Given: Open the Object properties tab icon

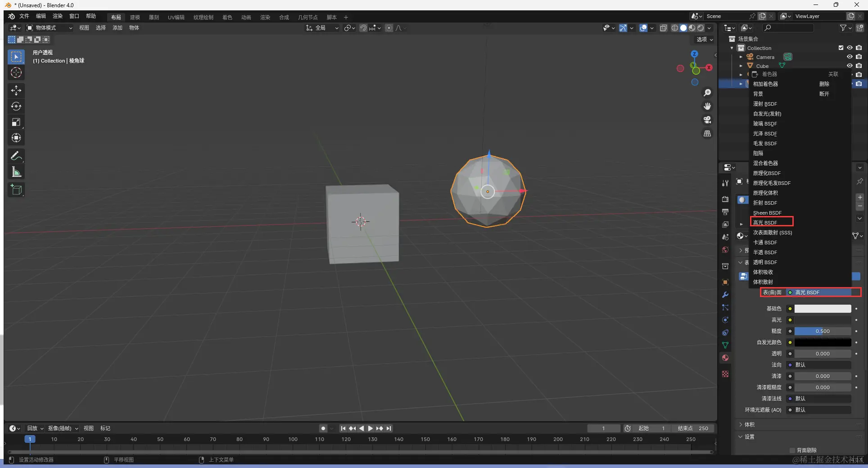Looking at the screenshot, I should coord(725,282).
